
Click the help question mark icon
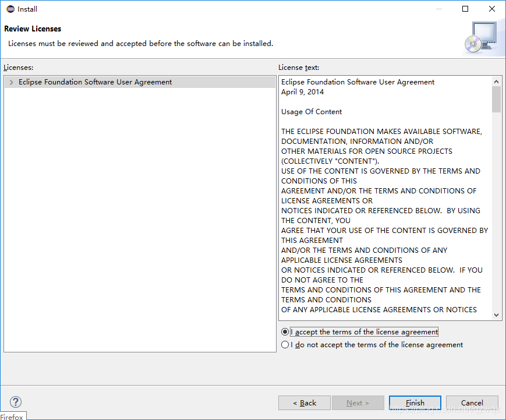click(x=16, y=402)
